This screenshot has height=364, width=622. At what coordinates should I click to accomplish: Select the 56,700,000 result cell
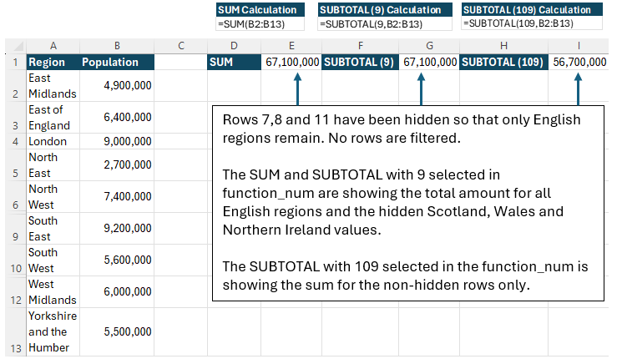point(579,62)
